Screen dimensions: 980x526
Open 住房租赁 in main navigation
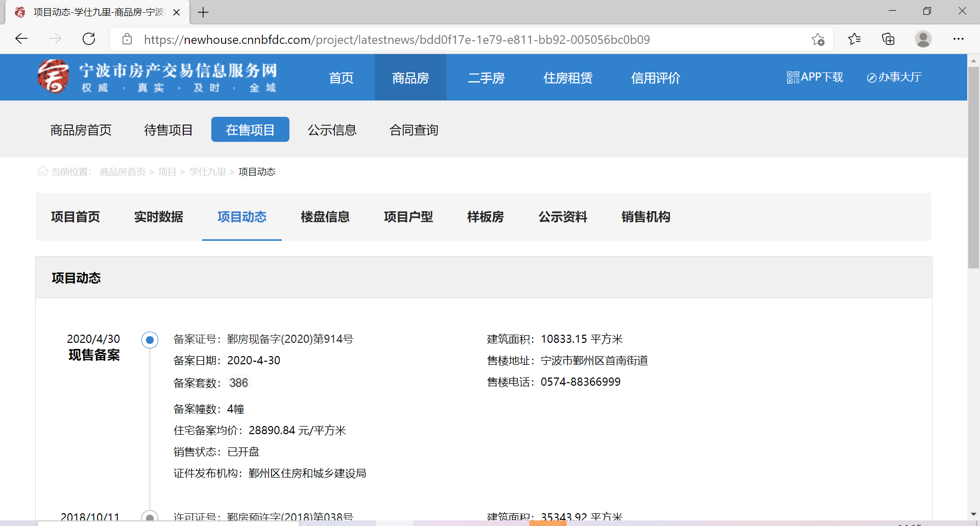(x=568, y=78)
